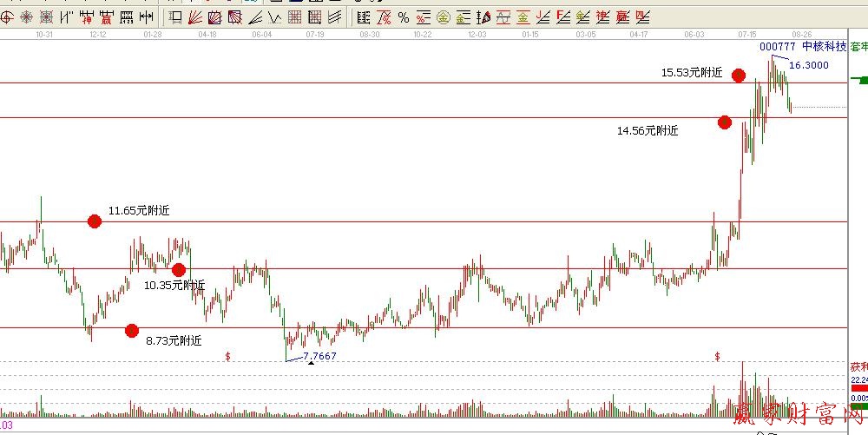
Task: Select the red J with lines tool
Action: 542,17
